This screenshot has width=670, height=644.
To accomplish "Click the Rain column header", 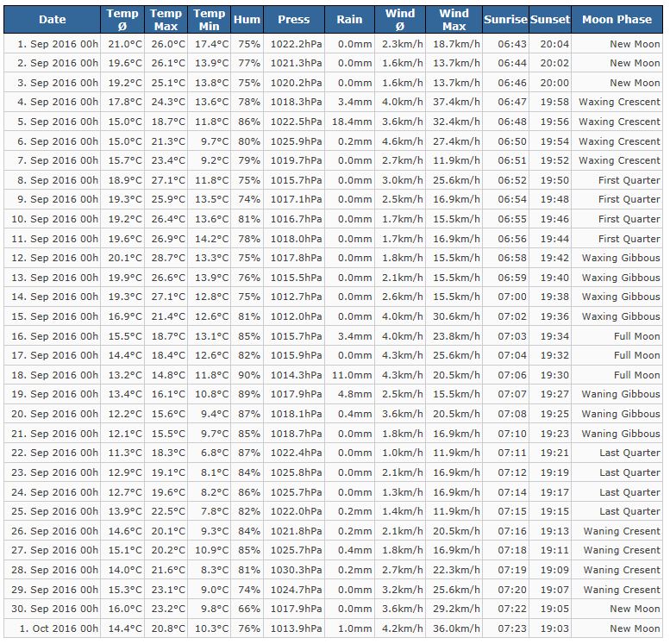I will point(349,20).
